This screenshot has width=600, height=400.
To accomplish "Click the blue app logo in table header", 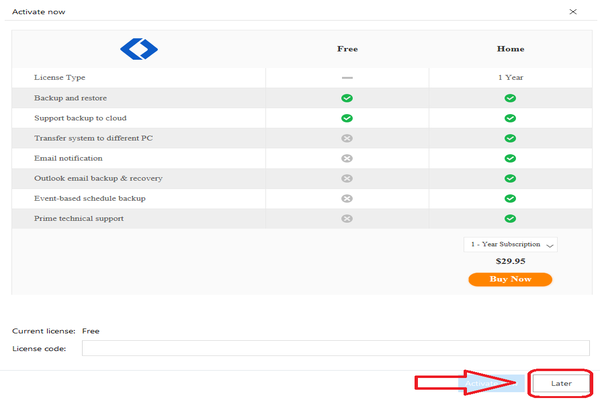I will tap(139, 48).
